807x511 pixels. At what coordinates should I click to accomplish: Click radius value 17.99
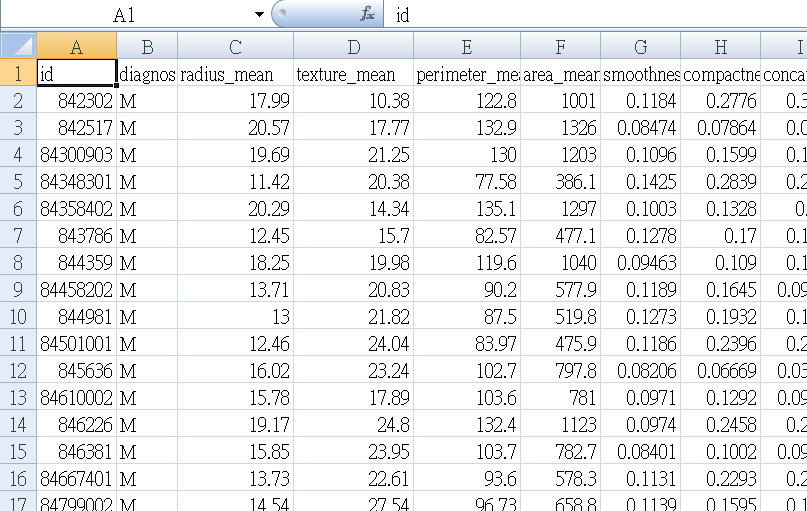click(x=235, y=100)
